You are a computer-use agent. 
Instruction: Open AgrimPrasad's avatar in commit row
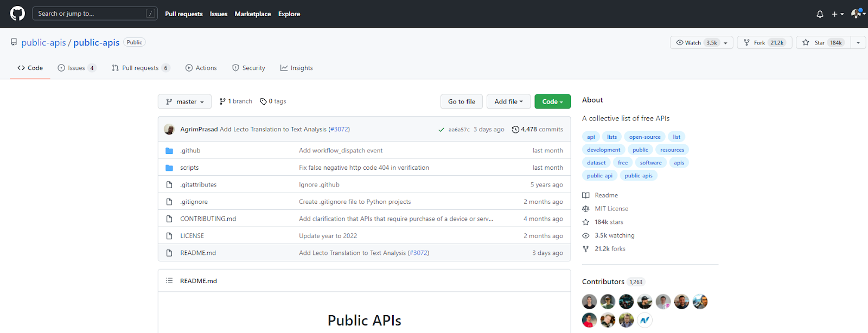(x=169, y=129)
